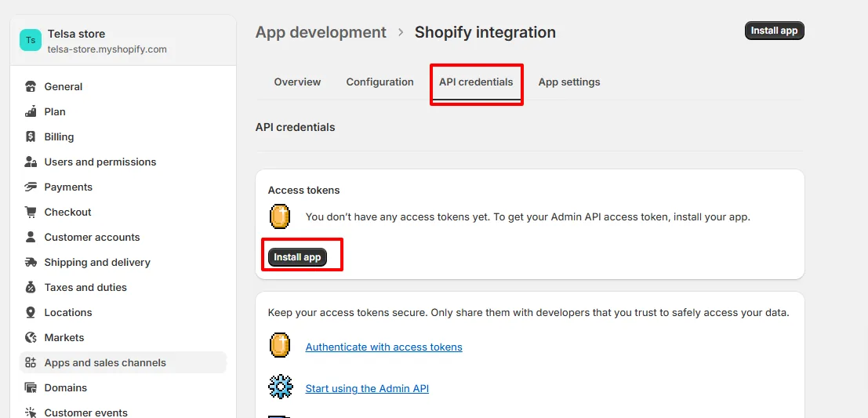Open Checkout settings

click(123, 212)
